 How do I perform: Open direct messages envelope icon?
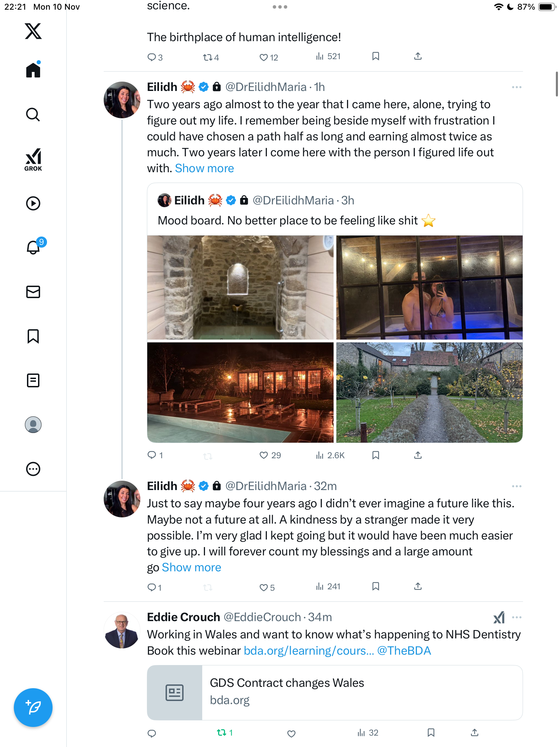33,292
